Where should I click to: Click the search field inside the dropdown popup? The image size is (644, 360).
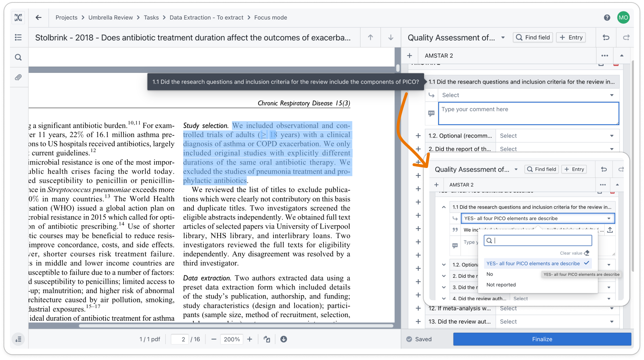coord(538,241)
